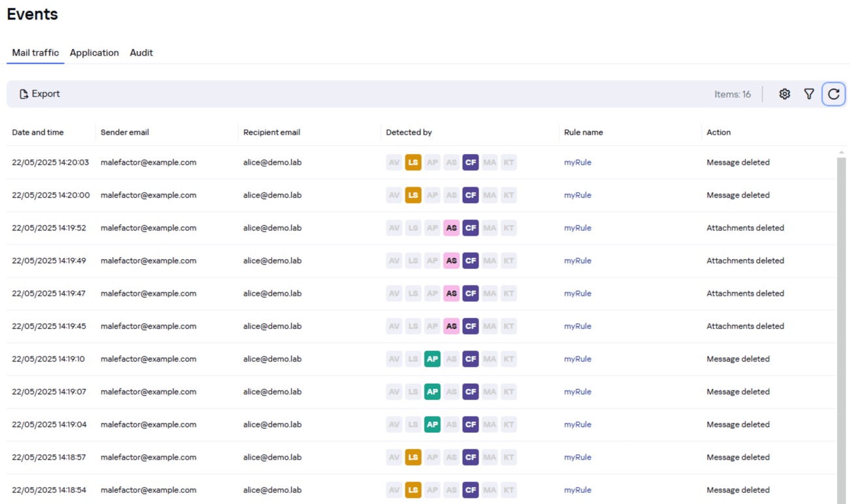Open the myRule link in the 14:18:54 row

coord(578,490)
